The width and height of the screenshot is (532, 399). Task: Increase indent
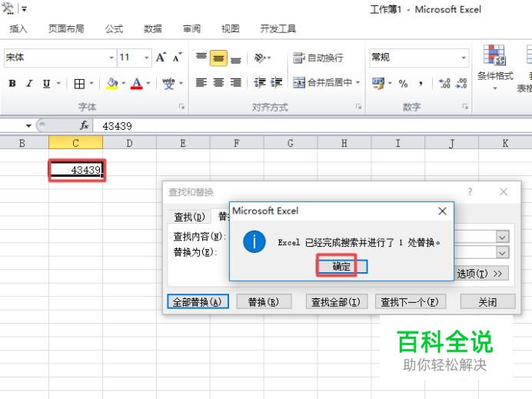[x=277, y=82]
